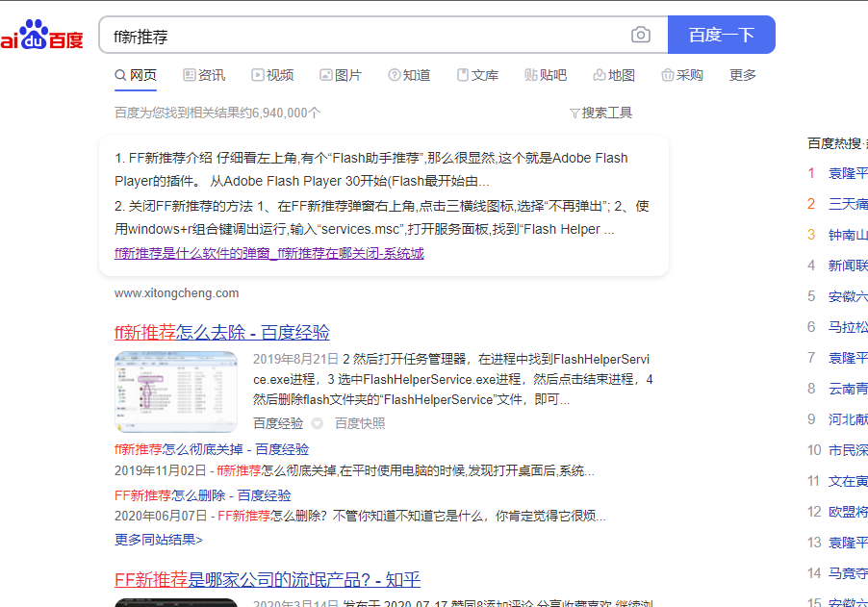Switch to the 视频 tab

(x=272, y=75)
